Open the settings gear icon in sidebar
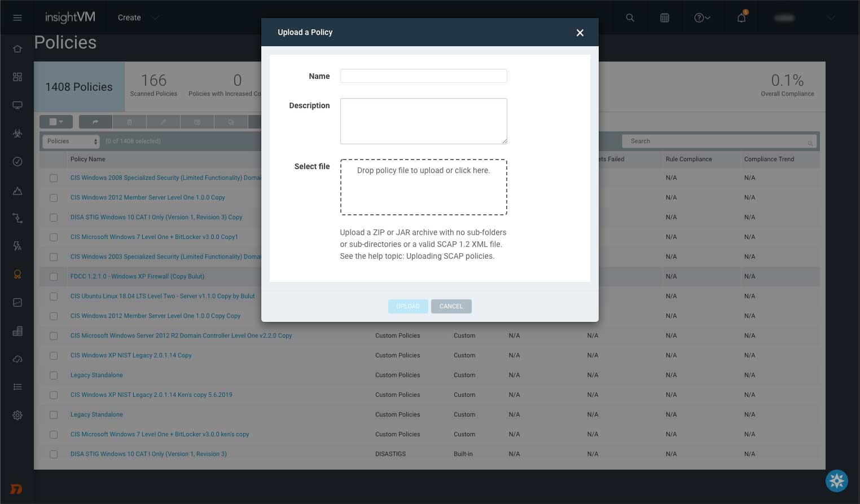This screenshot has height=504, width=860. coord(17,415)
